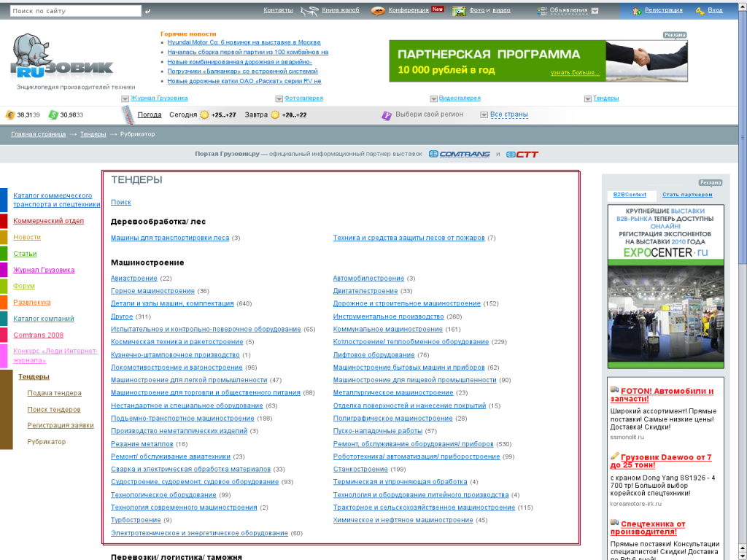The image size is (747, 560).
Task: Click the conference speech bubble icon
Action: coord(378,11)
